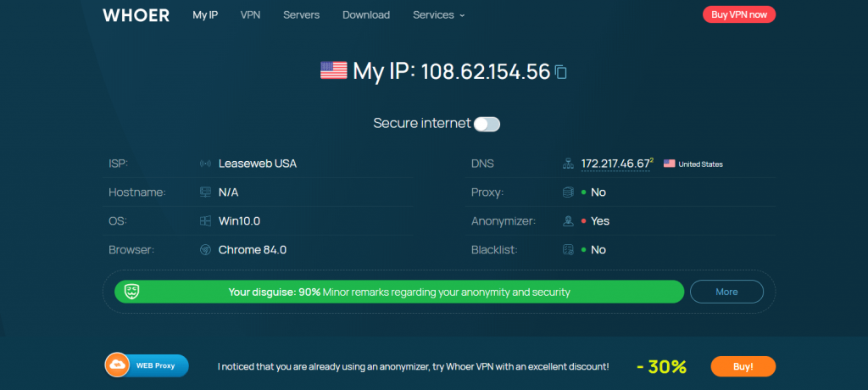Open the VPN menu item
868x390 pixels.
point(250,15)
